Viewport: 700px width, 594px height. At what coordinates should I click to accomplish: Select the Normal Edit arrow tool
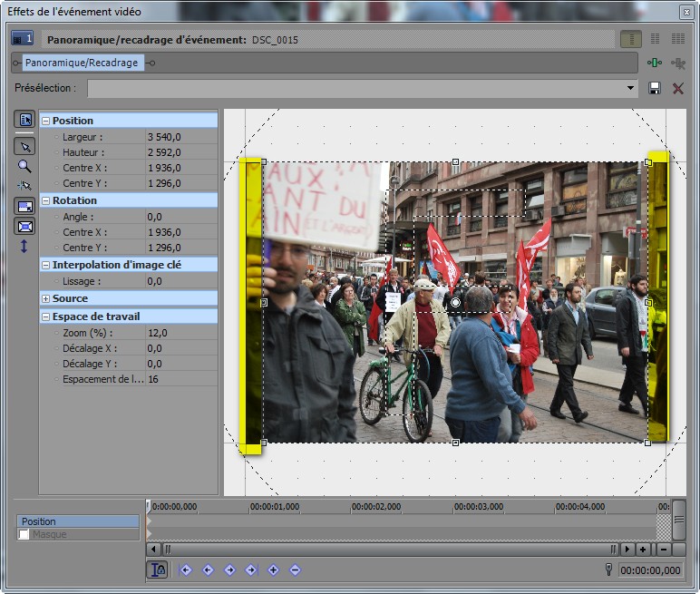24,146
